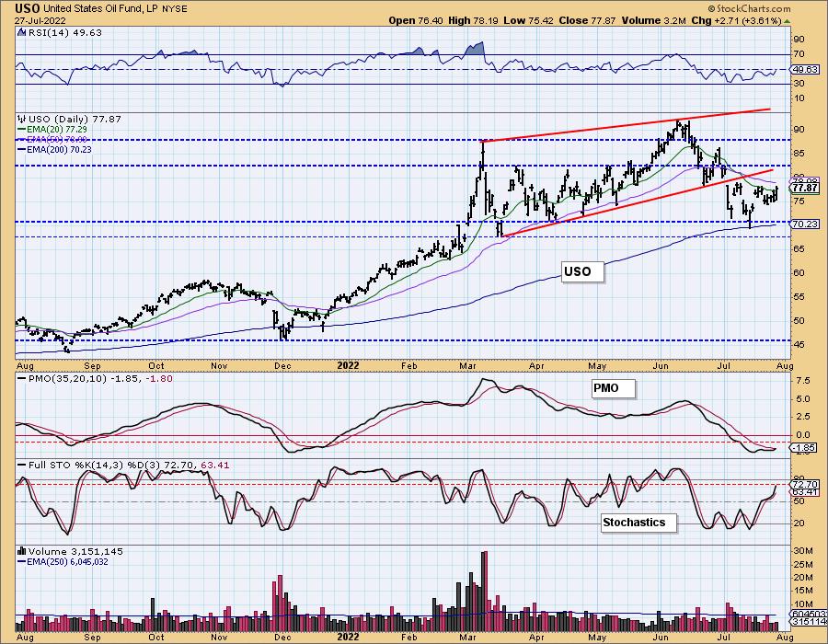Click the date 27-Jul-2022
The image size is (828, 644).
click(40, 20)
